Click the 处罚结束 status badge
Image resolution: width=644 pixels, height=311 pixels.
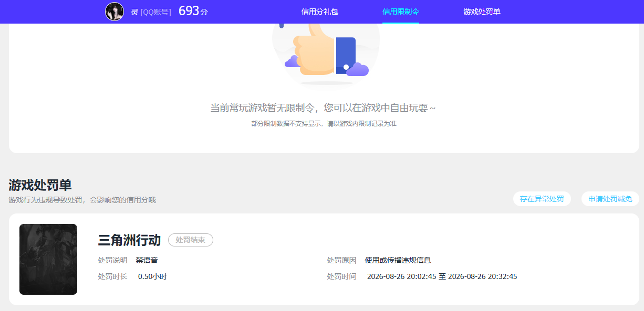pyautogui.click(x=191, y=240)
